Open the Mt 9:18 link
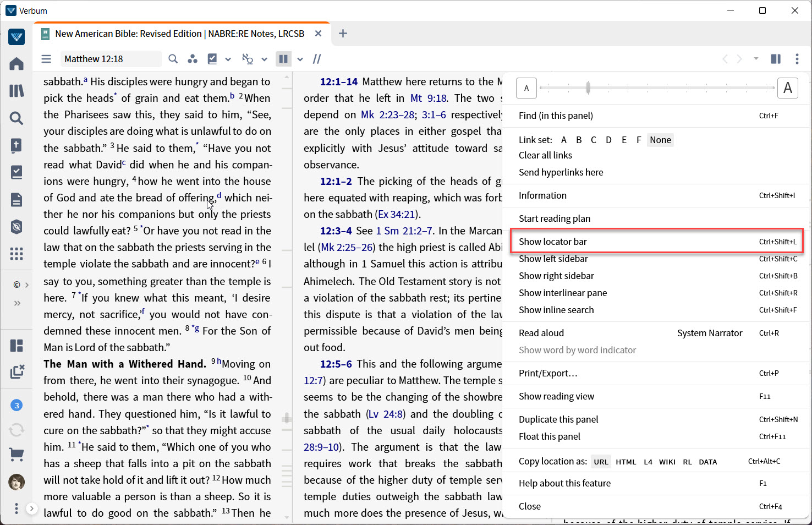Viewport: 812px width, 525px height. pyautogui.click(x=429, y=98)
